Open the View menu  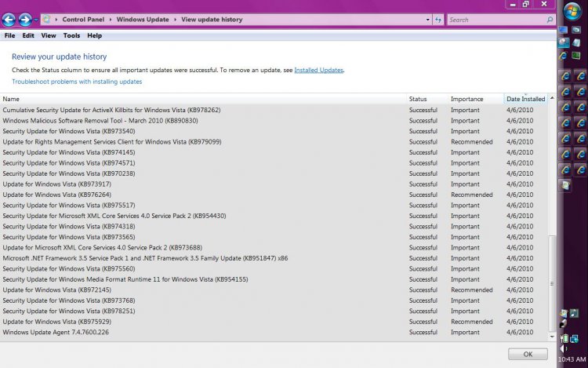(49, 35)
